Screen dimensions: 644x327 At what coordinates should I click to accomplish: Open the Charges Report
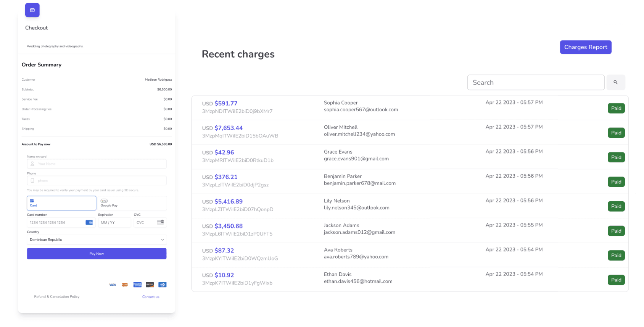click(585, 47)
